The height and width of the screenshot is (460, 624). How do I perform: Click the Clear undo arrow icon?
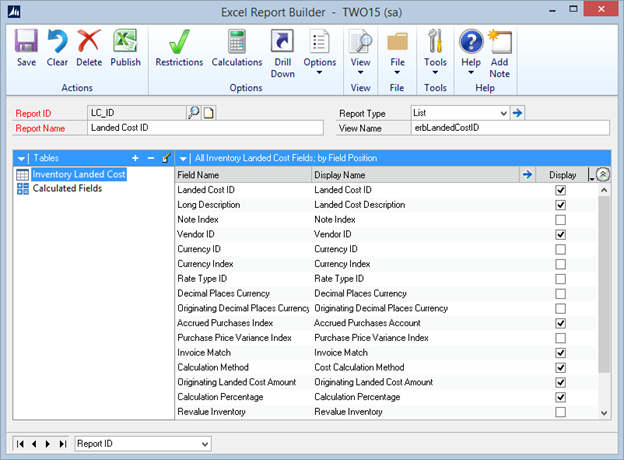tap(57, 41)
